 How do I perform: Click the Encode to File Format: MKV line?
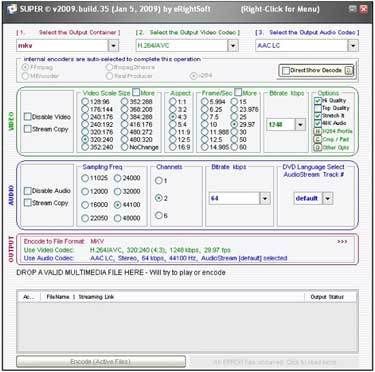pos(64,241)
